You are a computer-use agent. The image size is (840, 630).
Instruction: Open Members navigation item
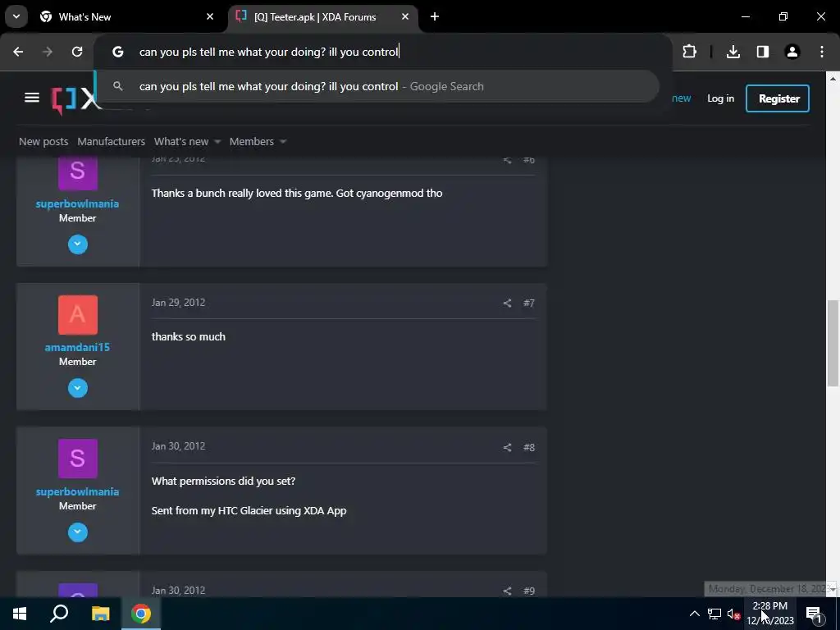[251, 141]
